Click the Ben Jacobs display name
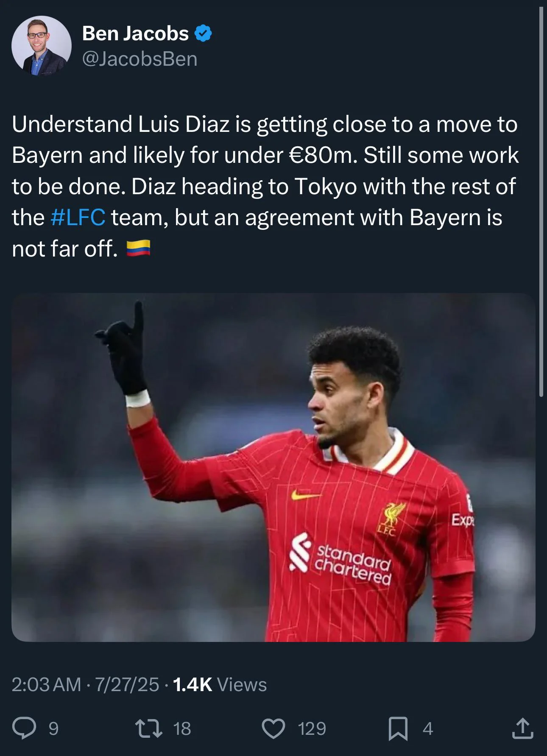Viewport: 547px width, 756px height. click(135, 33)
